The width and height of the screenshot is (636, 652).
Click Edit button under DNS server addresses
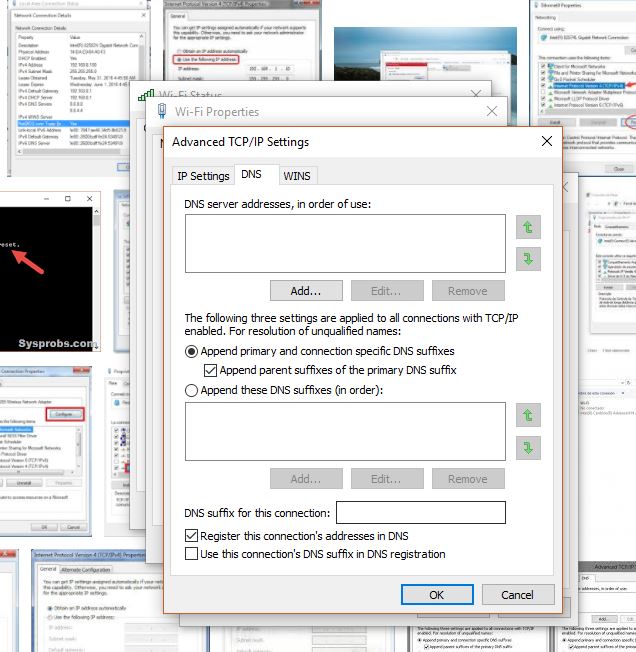click(x=387, y=291)
